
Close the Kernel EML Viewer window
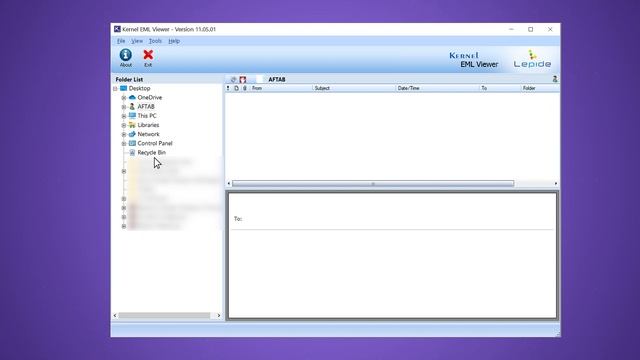pyautogui.click(x=550, y=29)
